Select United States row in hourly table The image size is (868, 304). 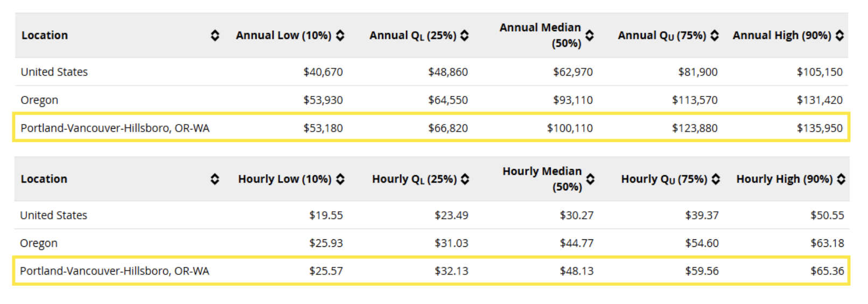coord(53,216)
